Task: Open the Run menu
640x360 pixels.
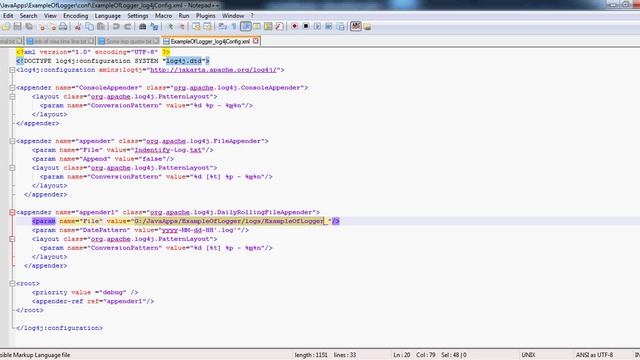Action: (184, 16)
